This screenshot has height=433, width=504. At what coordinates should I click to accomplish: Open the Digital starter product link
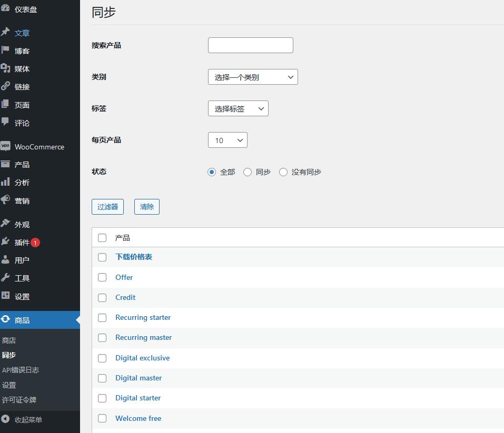click(138, 398)
